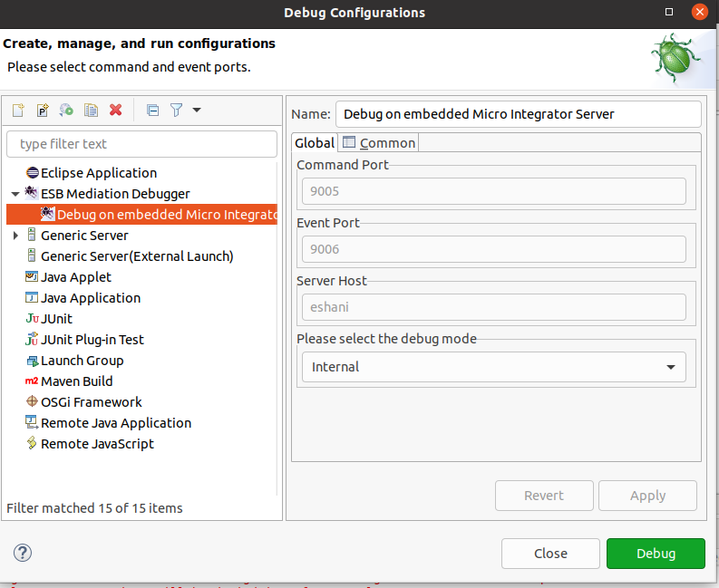Click the type filter text field

click(x=141, y=144)
